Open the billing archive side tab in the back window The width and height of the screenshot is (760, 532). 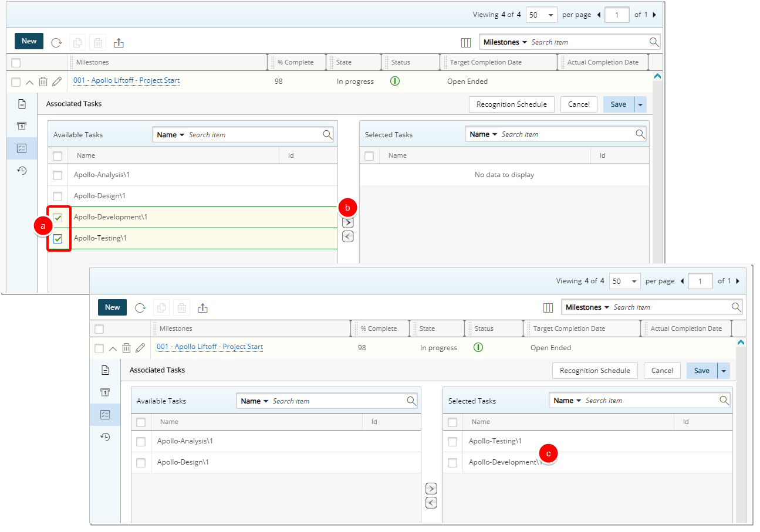[x=22, y=126]
